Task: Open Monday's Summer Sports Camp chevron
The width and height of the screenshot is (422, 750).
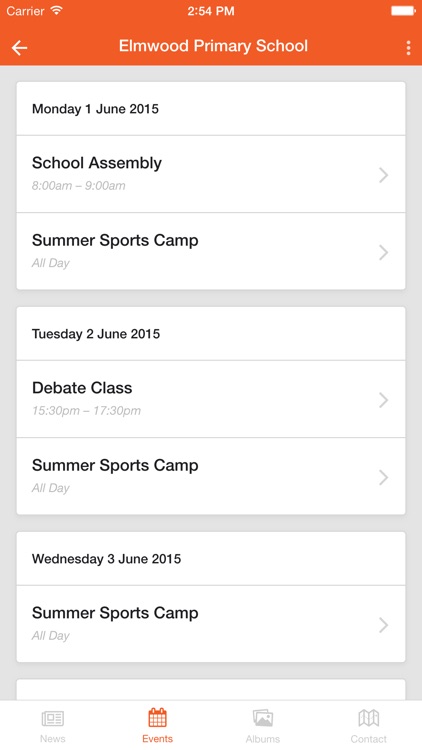Action: click(x=383, y=252)
